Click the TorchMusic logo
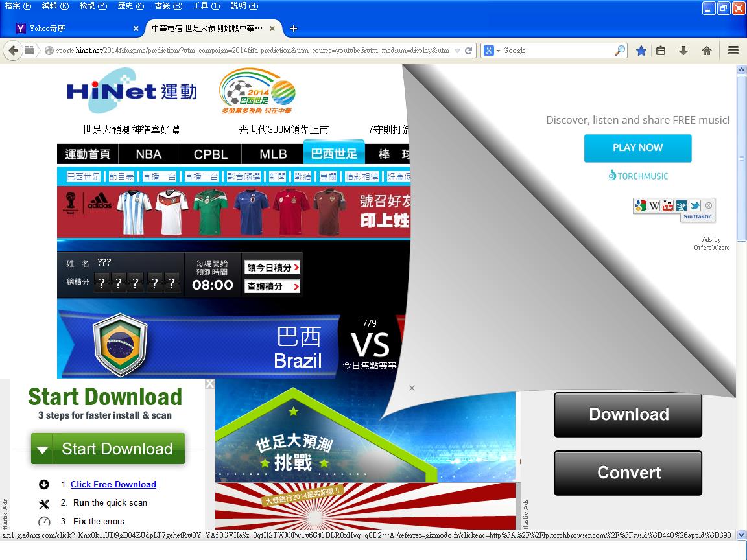The image size is (747, 560). 638,176
